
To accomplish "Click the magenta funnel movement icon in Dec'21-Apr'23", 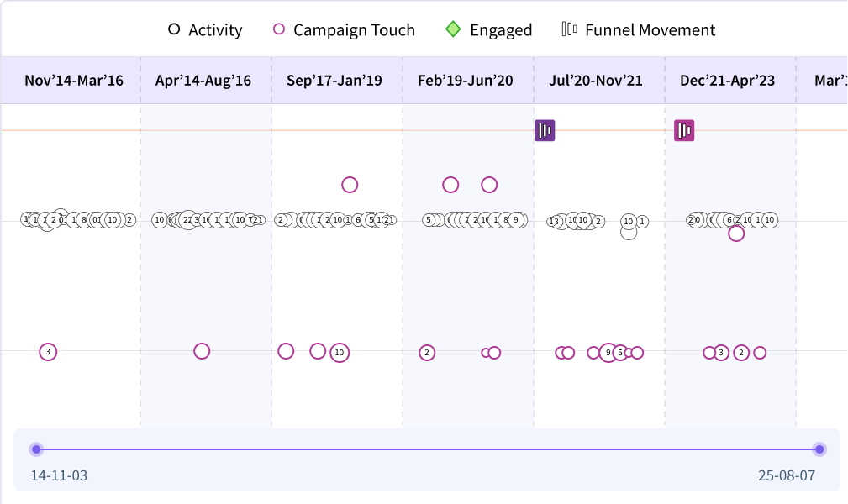I will (684, 130).
